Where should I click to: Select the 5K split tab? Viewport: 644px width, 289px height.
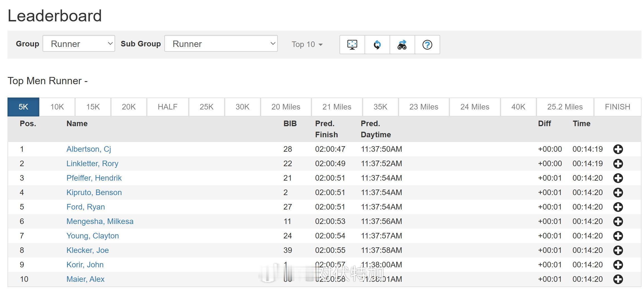(x=23, y=107)
